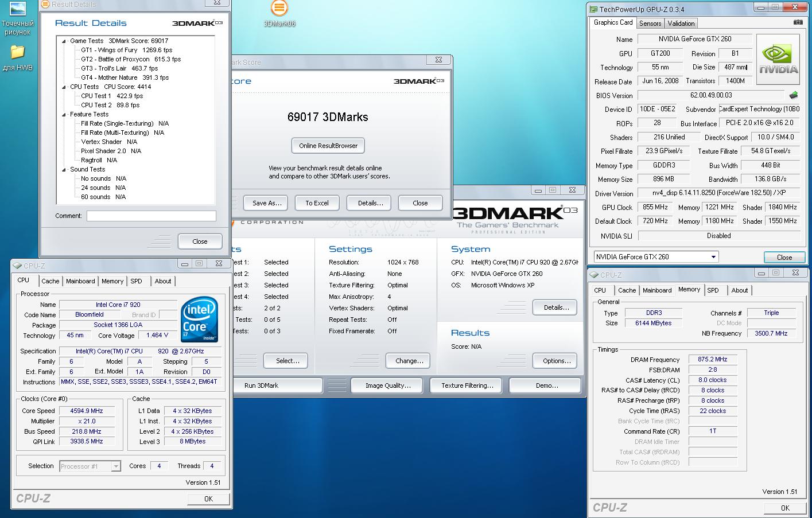The height and width of the screenshot is (518, 812).
Task: Select GT2 - Battle of Proxycon row
Action: (x=131, y=59)
